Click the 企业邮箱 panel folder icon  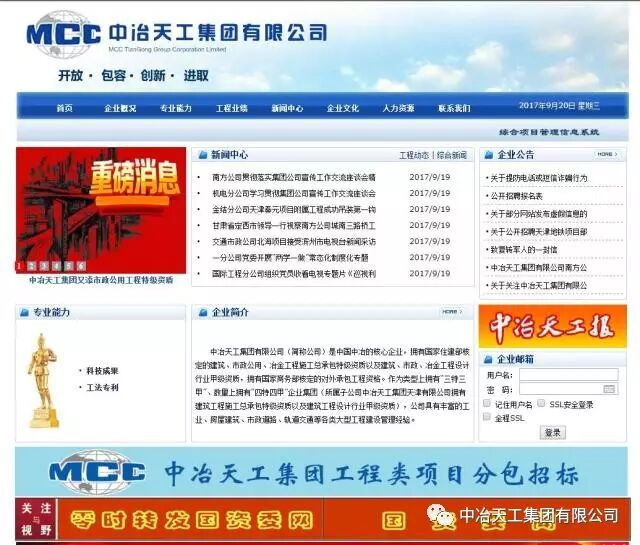point(488,360)
